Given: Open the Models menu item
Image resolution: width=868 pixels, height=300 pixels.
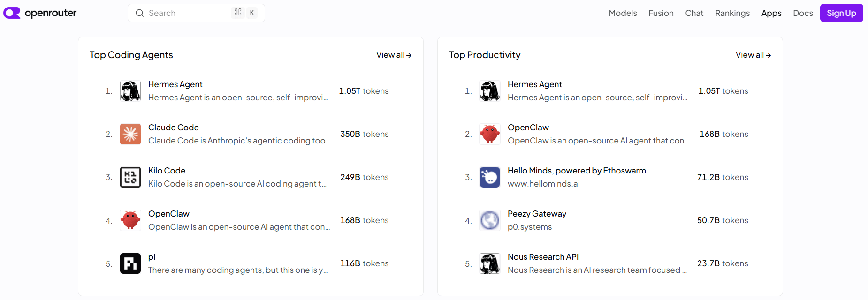Looking at the screenshot, I should pyautogui.click(x=623, y=13).
